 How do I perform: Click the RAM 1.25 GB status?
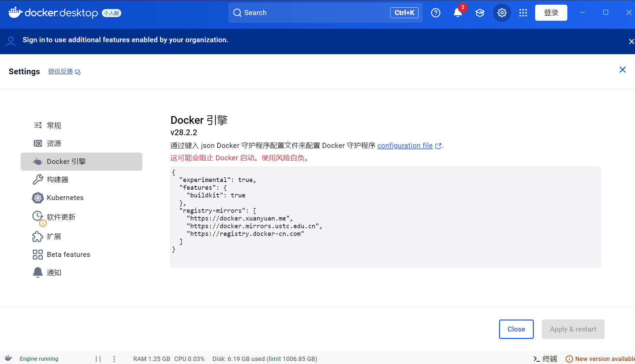[152, 359]
